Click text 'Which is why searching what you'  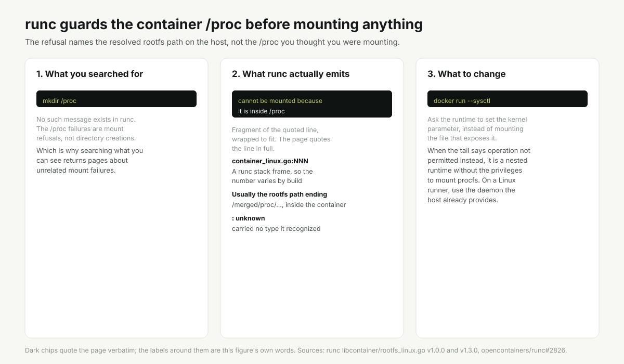(x=89, y=151)
